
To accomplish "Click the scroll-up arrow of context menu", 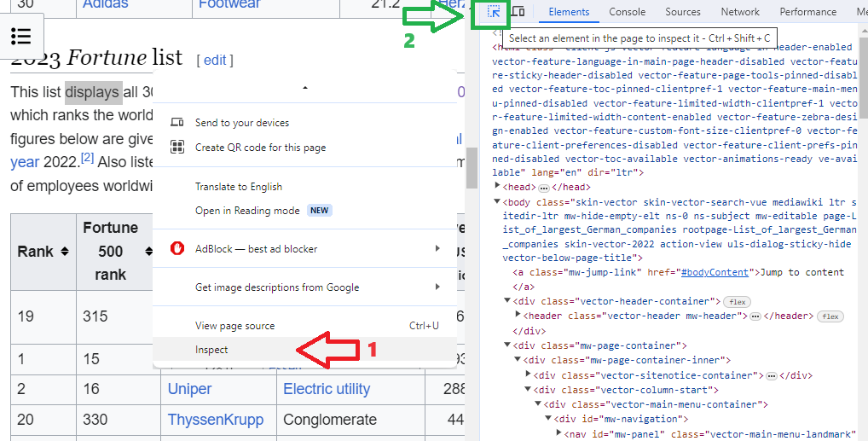I will click(305, 87).
